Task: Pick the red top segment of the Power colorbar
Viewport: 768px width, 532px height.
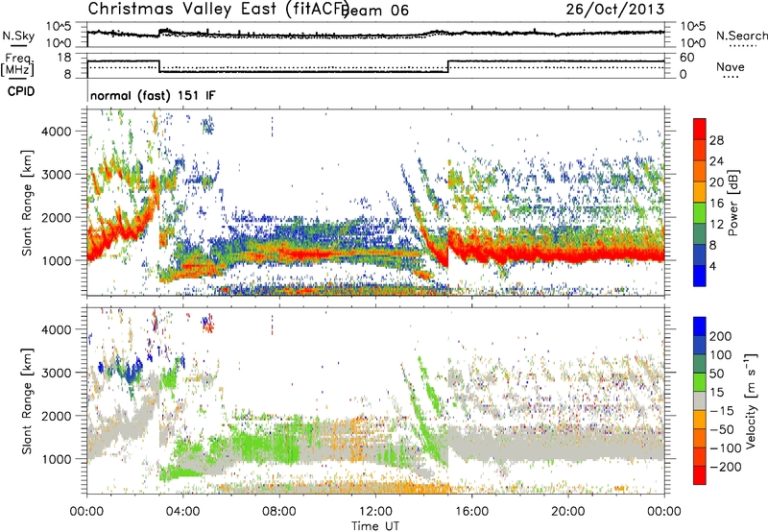Action: pyautogui.click(x=700, y=129)
